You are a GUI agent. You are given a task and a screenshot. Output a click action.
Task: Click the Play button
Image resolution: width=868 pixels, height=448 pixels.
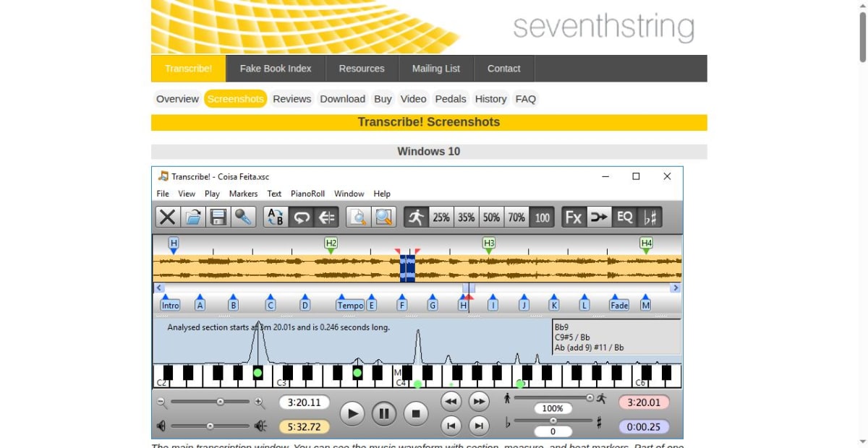click(352, 414)
